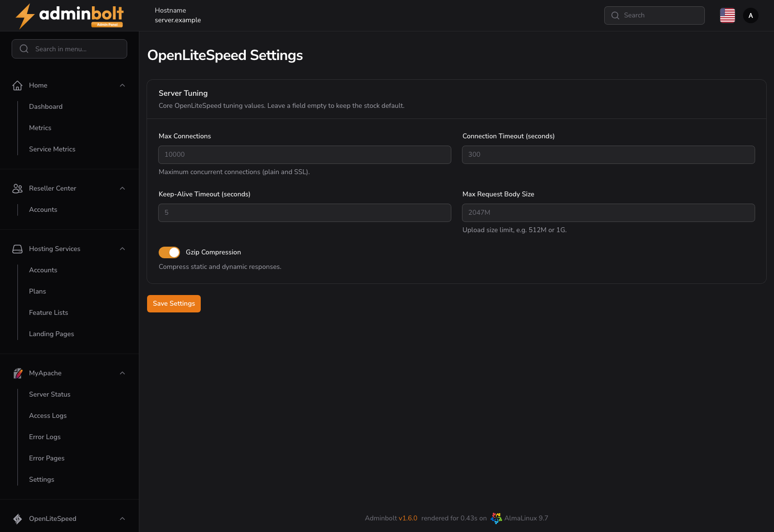Click the Max Request Body Size field

pos(609,213)
